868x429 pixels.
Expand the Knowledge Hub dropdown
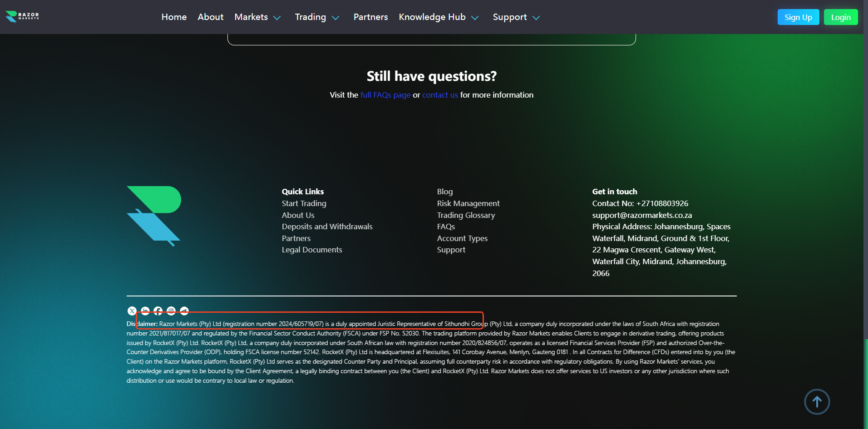click(439, 17)
